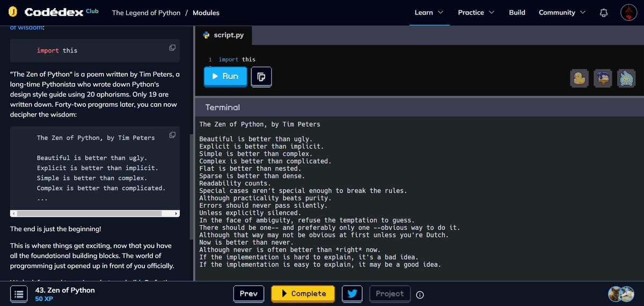Go to previous lesson with Prev

[x=248, y=294]
